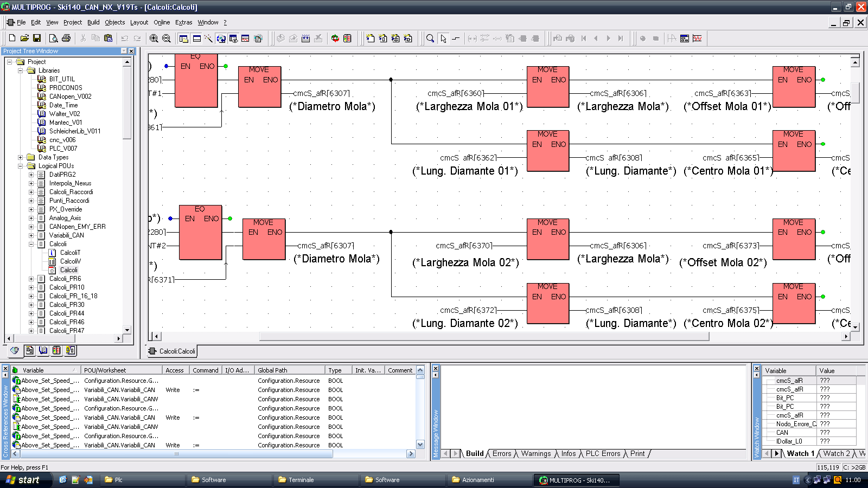Image resolution: width=868 pixels, height=488 pixels.
Task: Expand the Data Types tree node
Action: point(21,157)
